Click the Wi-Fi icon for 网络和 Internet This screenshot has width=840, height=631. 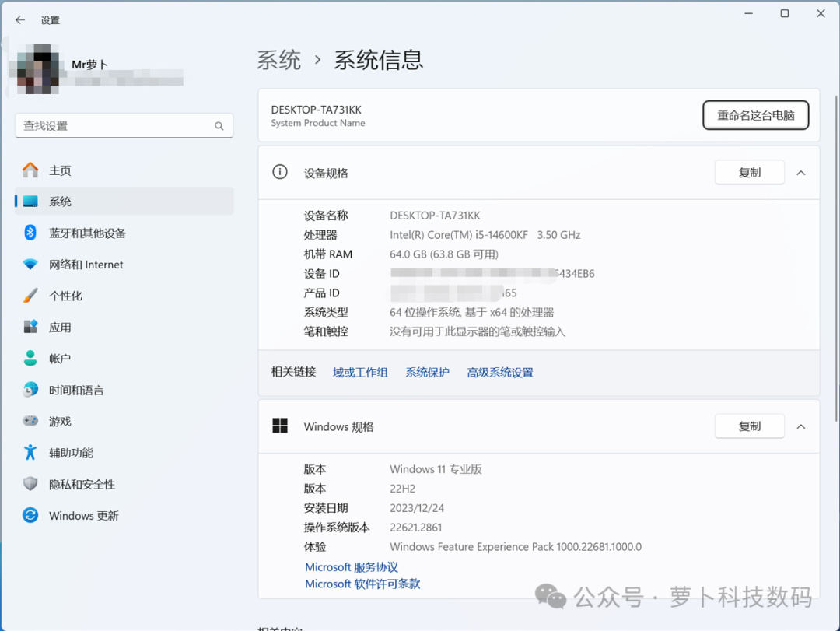click(30, 265)
